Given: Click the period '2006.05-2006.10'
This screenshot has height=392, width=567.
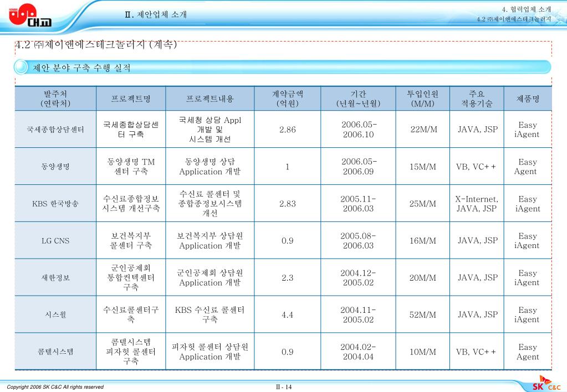Looking at the screenshot, I should [x=359, y=130].
